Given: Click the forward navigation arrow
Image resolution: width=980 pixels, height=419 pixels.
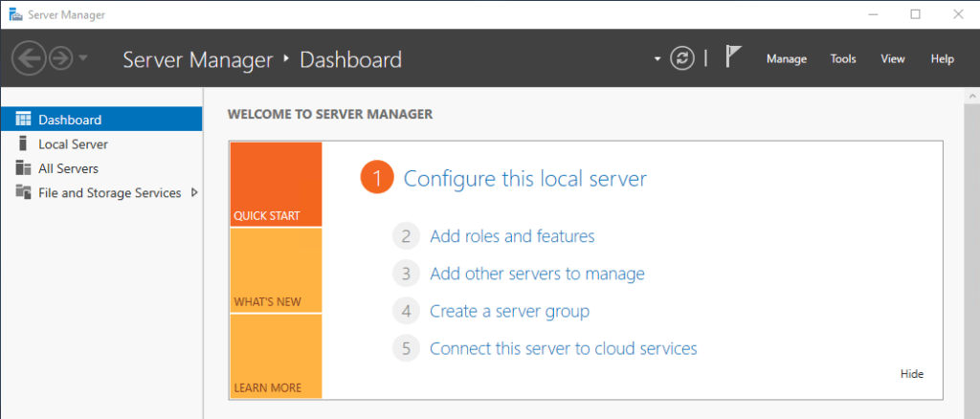Looking at the screenshot, I should click(x=60, y=58).
